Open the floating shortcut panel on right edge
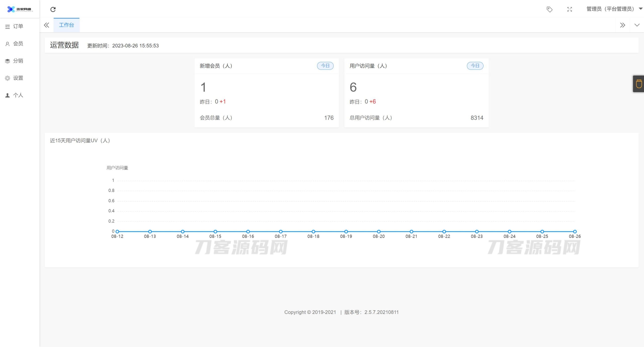Image resolution: width=644 pixels, height=347 pixels. 638,83
